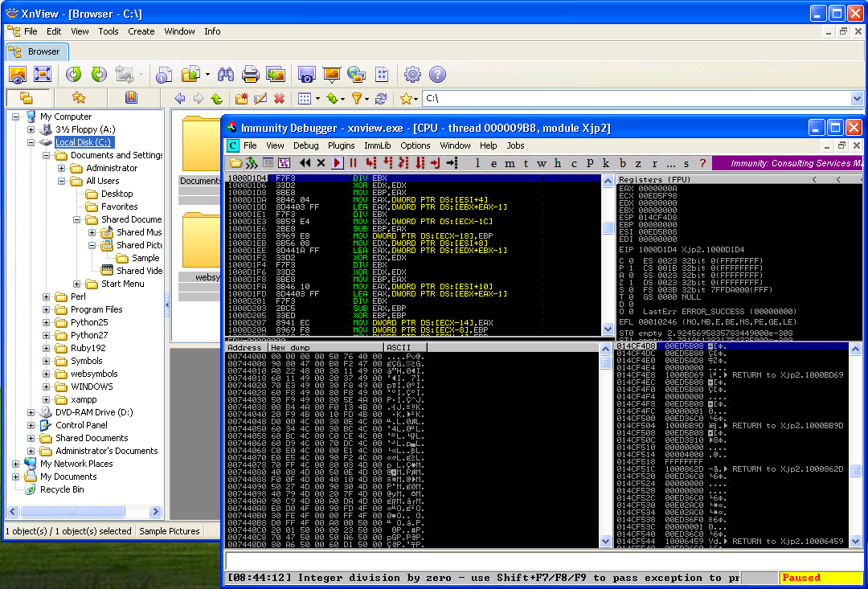Image resolution: width=868 pixels, height=589 pixels.
Task: Expand the Program Files folder node
Action: (x=47, y=310)
